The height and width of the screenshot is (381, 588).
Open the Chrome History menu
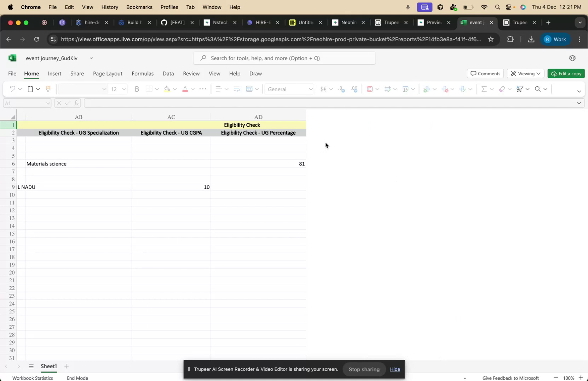click(110, 7)
